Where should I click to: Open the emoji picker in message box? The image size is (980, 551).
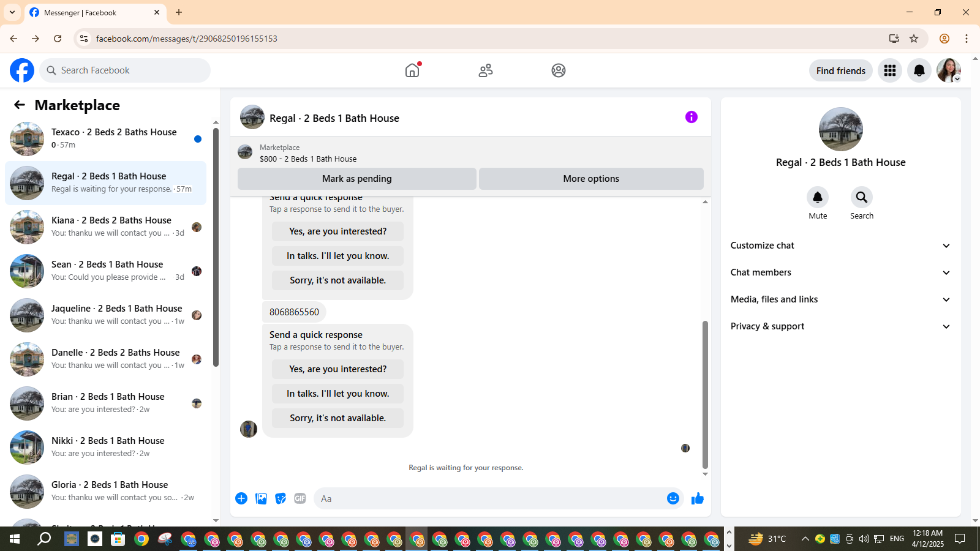click(x=673, y=498)
